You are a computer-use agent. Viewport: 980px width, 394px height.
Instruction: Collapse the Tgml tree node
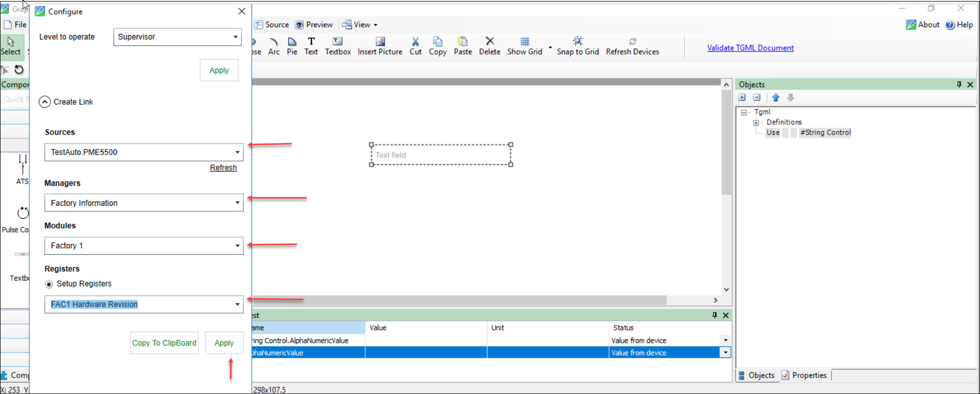coord(744,112)
